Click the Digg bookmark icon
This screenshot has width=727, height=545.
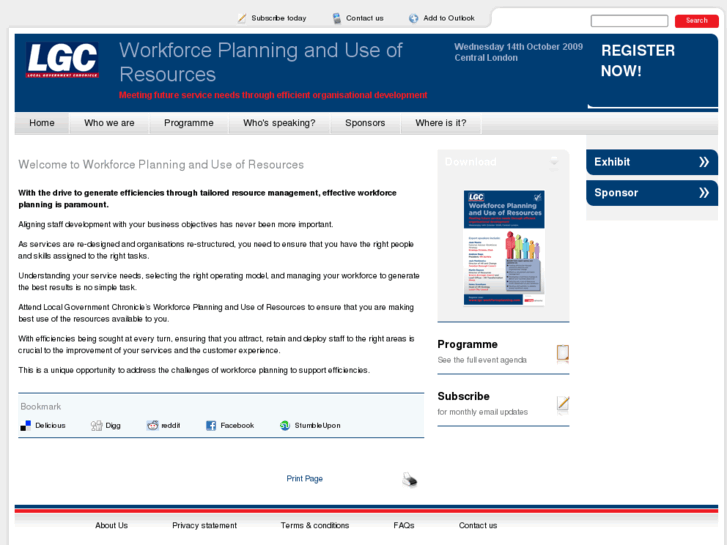[x=96, y=425]
